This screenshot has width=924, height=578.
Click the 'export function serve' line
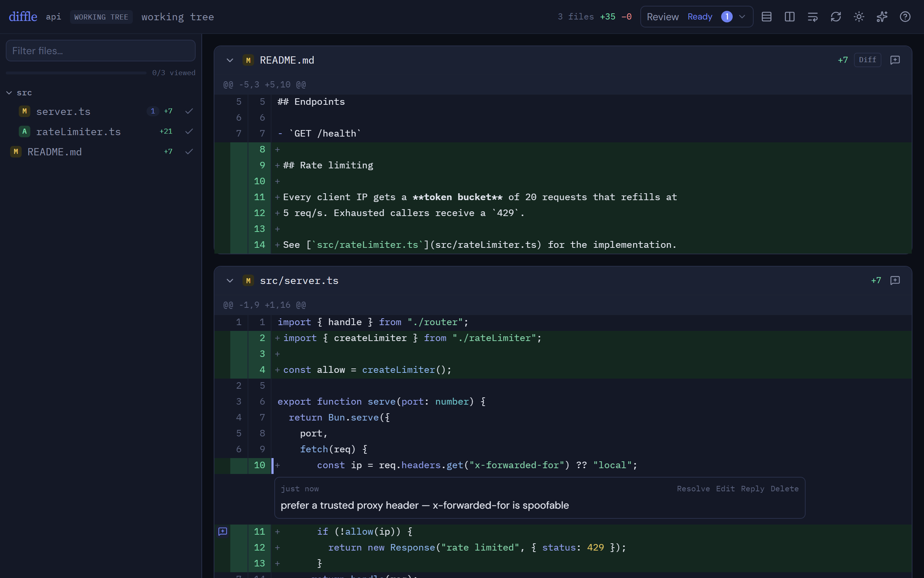point(563,402)
